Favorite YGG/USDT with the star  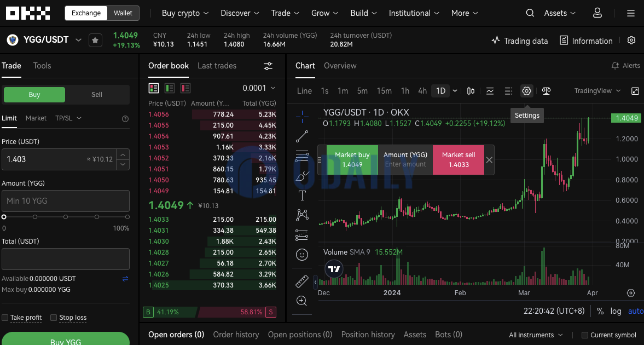pos(95,41)
